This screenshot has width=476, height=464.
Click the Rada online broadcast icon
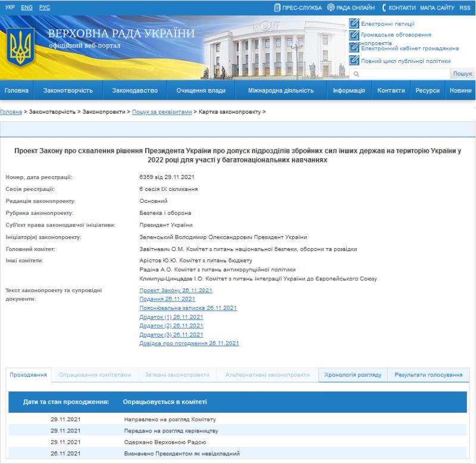[x=331, y=8]
